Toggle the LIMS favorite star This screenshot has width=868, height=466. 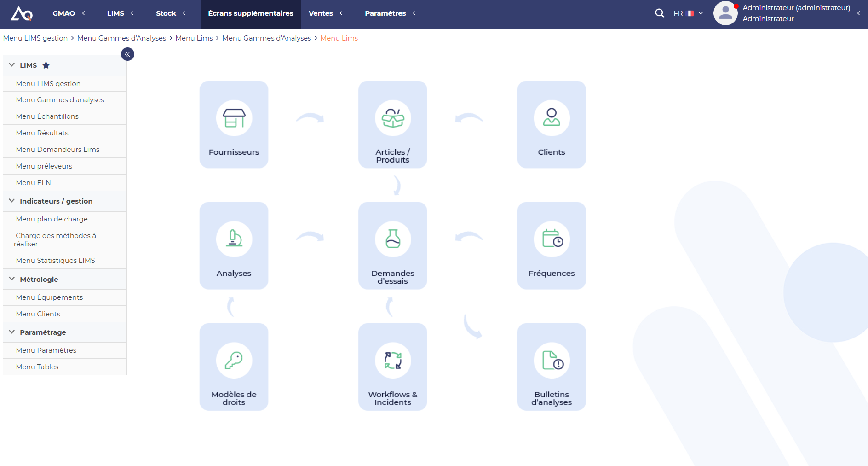pos(46,65)
